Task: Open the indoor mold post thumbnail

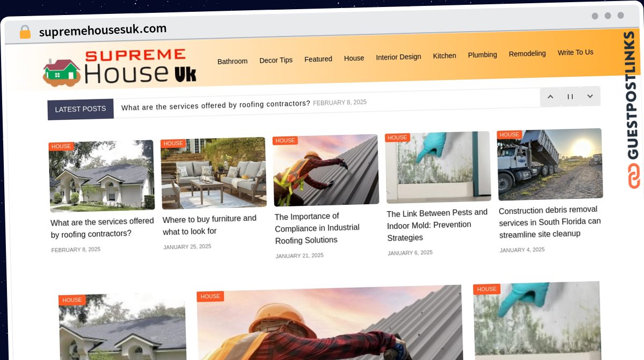Action: pos(438,168)
